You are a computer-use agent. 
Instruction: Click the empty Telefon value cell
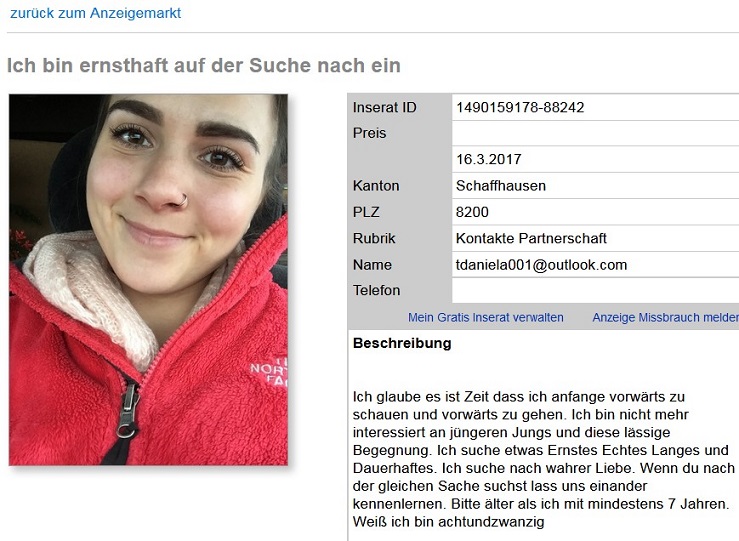click(595, 290)
